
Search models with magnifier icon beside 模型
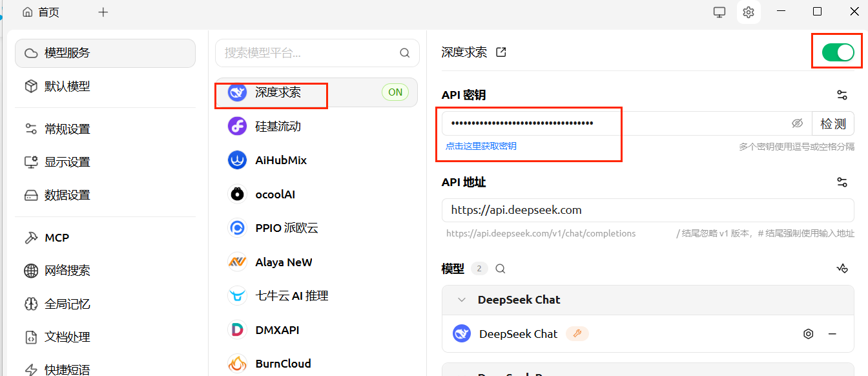(x=500, y=269)
